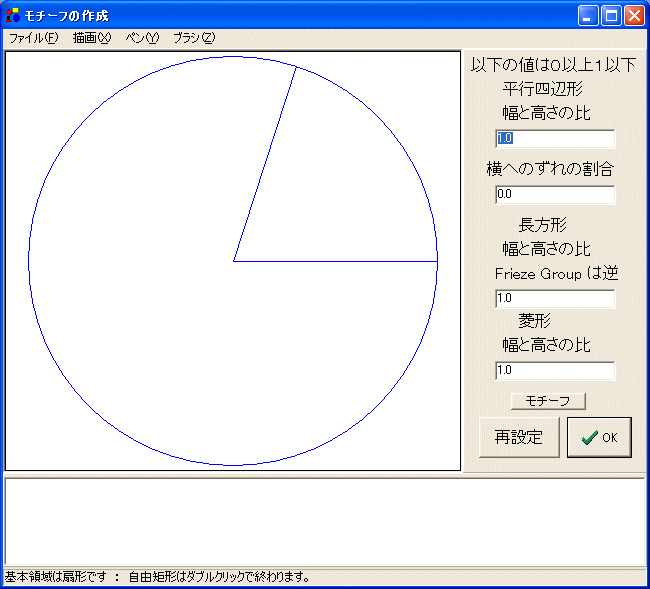The image size is (650, 589).
Task: Minimize the モチーフの作成 window
Action: point(588,16)
